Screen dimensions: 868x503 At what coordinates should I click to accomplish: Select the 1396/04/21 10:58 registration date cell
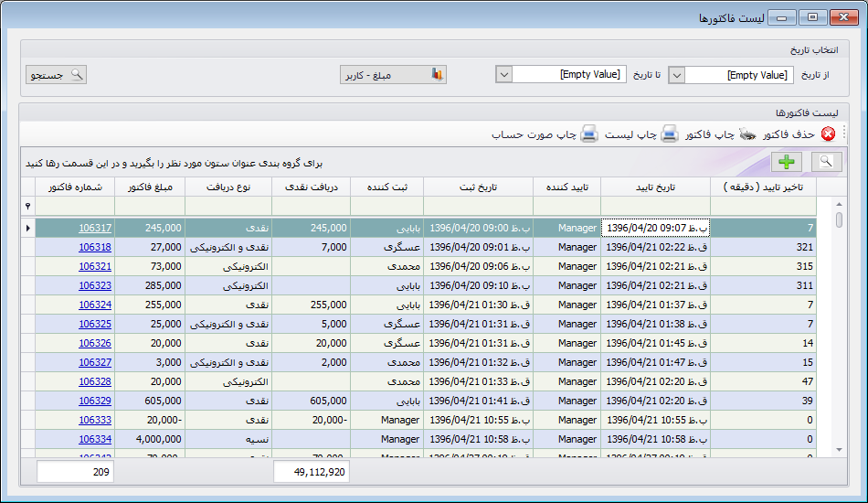click(x=478, y=439)
